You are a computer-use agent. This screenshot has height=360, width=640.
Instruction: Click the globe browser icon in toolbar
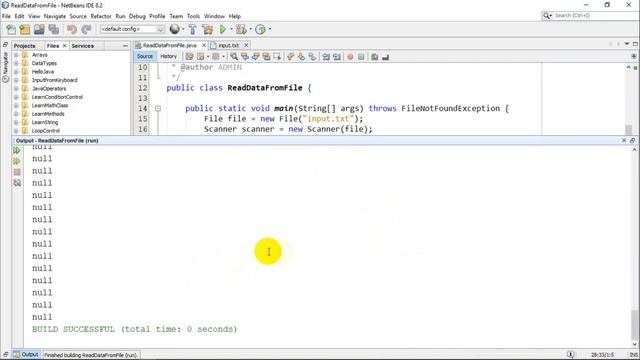(x=175, y=29)
